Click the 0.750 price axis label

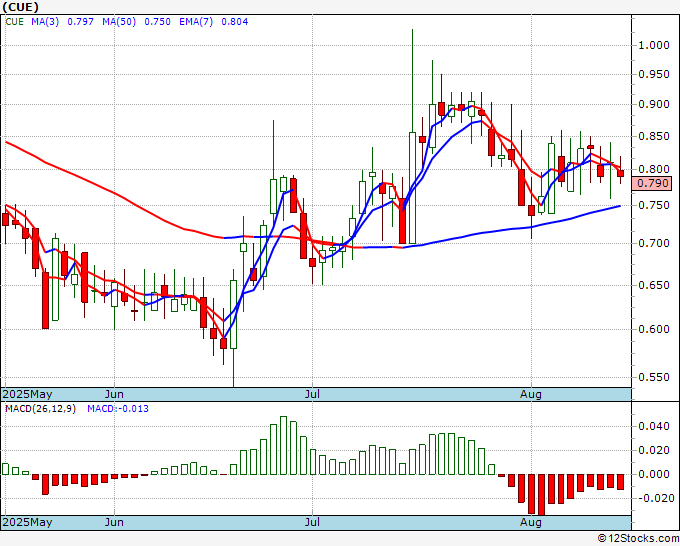point(654,205)
